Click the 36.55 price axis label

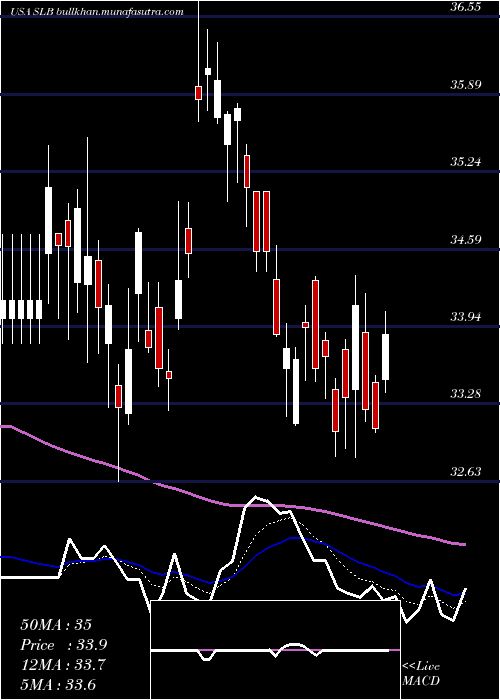coord(466,7)
